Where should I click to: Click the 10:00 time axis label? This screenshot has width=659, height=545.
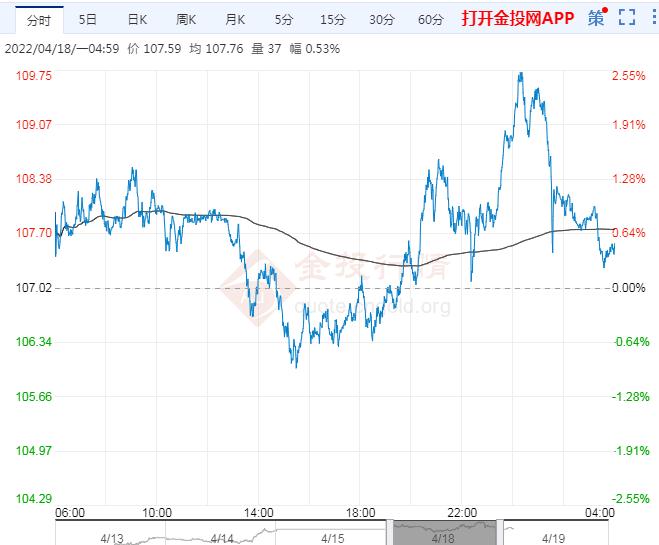click(x=157, y=513)
